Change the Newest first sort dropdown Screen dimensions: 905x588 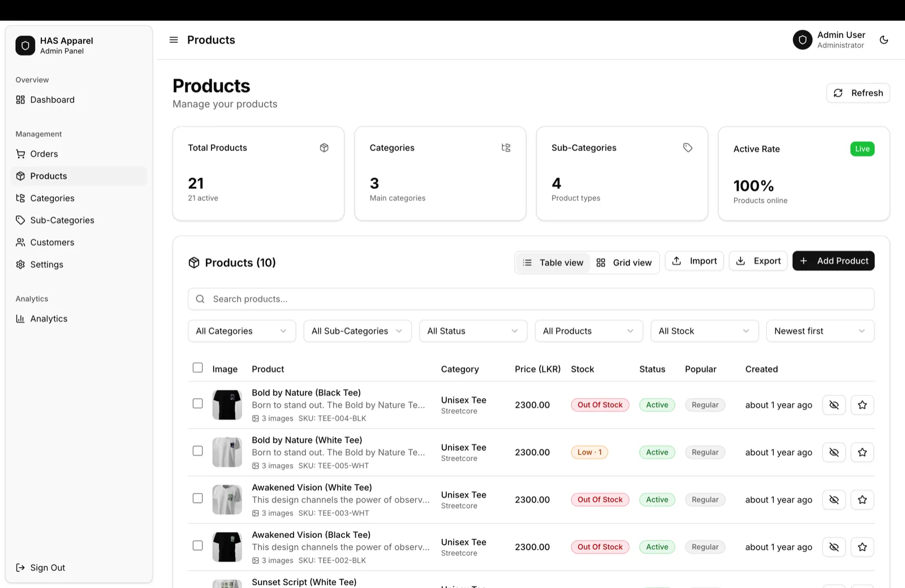click(x=820, y=331)
